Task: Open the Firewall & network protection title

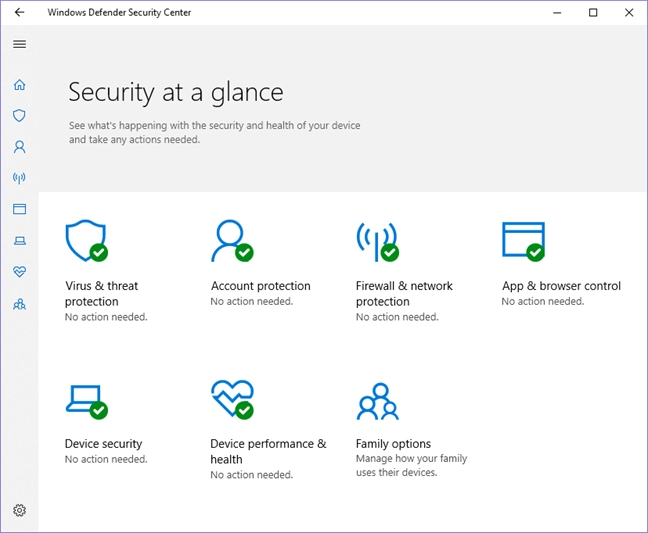Action: click(404, 294)
